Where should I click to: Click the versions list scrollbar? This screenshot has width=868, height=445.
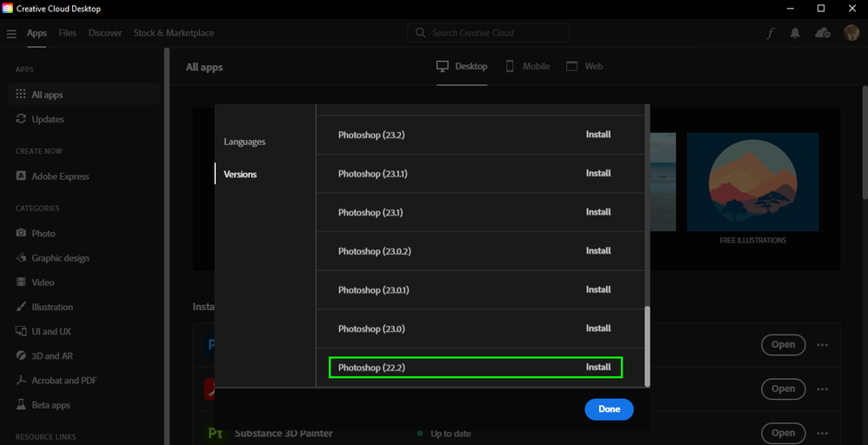tap(646, 343)
